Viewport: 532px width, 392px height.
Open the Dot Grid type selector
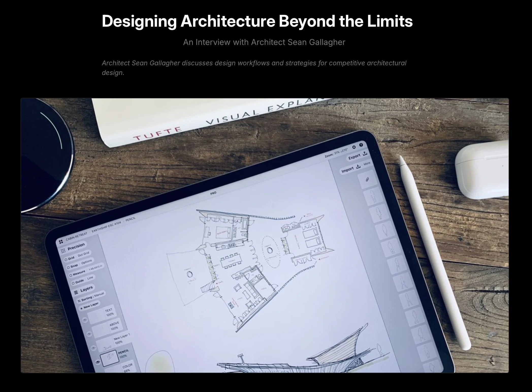(84, 254)
